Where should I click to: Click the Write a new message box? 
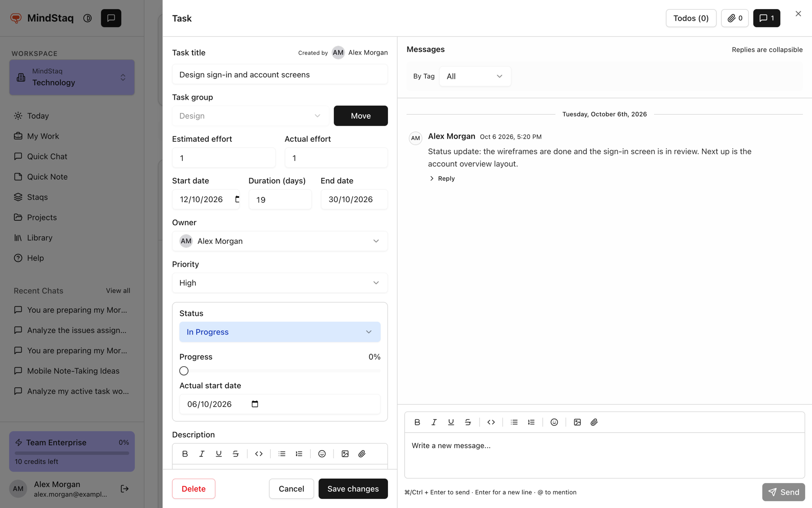click(604, 455)
